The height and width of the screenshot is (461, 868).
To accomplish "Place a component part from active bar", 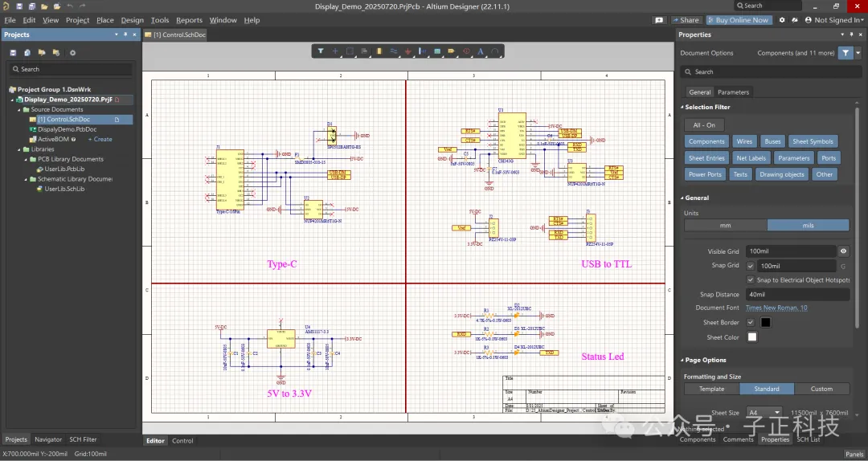I will [x=379, y=51].
